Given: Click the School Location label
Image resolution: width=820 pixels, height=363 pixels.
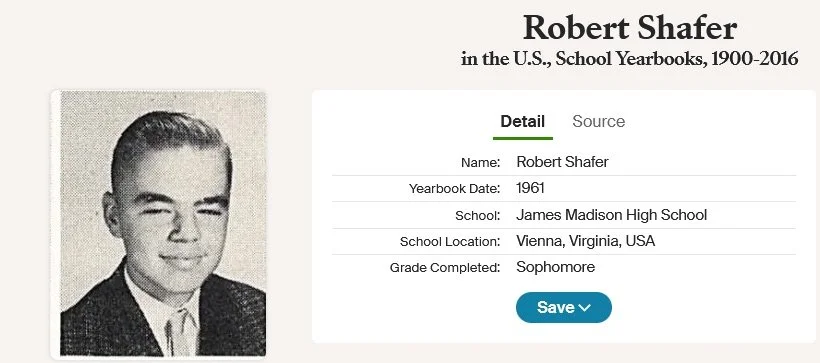Looking at the screenshot, I should 450,242.
